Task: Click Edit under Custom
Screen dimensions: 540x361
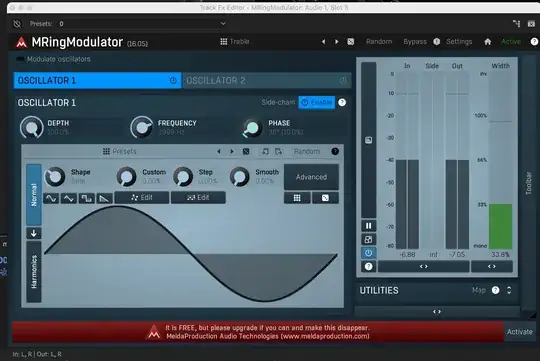Action: coord(142,197)
